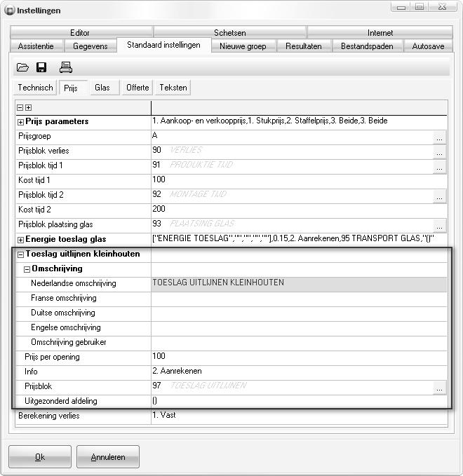
Task: Confirm settings with Ok button
Action: [x=40, y=456]
